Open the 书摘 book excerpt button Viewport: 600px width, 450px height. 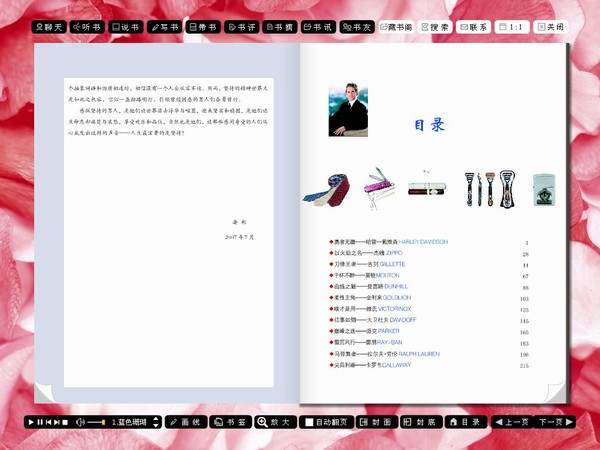pyautogui.click(x=280, y=27)
